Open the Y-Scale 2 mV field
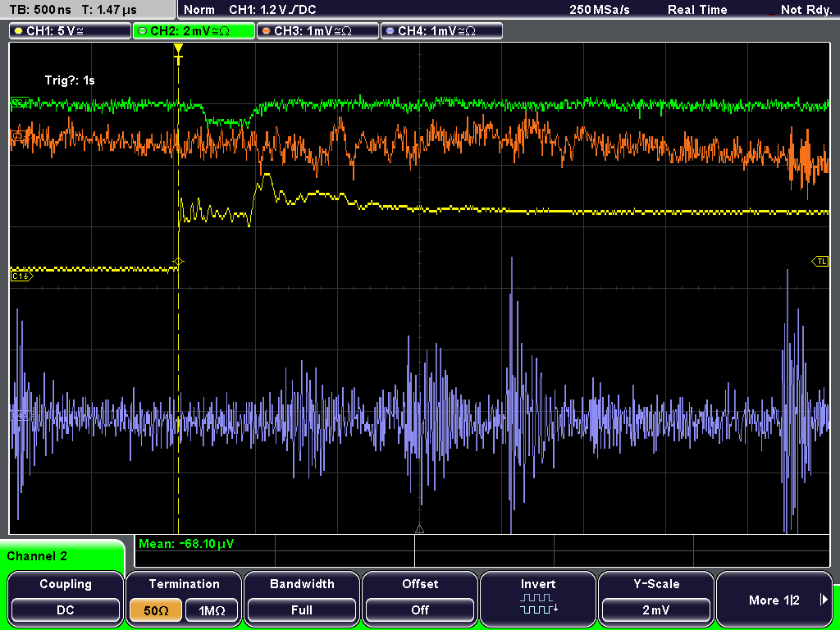Screen dimensions: 840x630 point(655,610)
